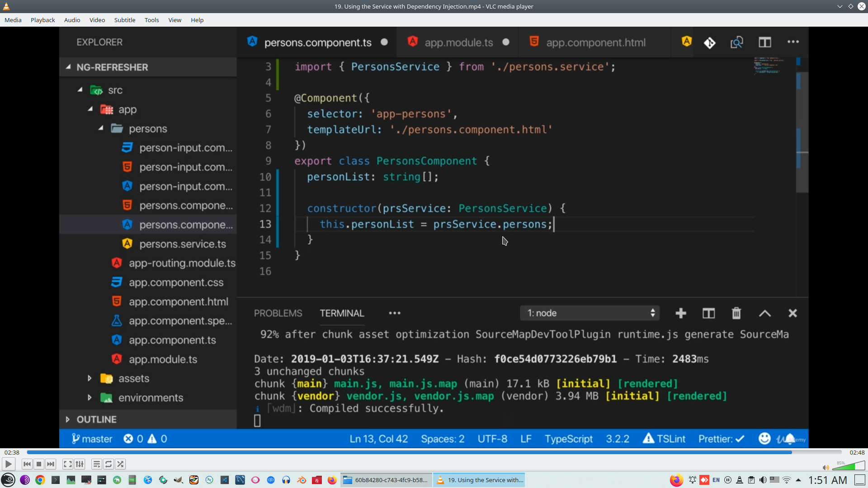Skip to next media track
868x488 pixels.
(51, 464)
